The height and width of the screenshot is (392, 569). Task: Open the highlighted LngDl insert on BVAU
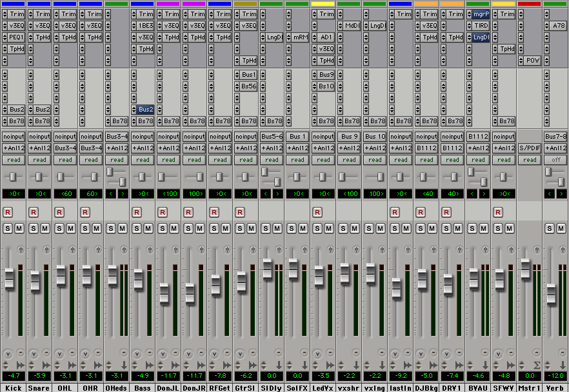tap(481, 37)
